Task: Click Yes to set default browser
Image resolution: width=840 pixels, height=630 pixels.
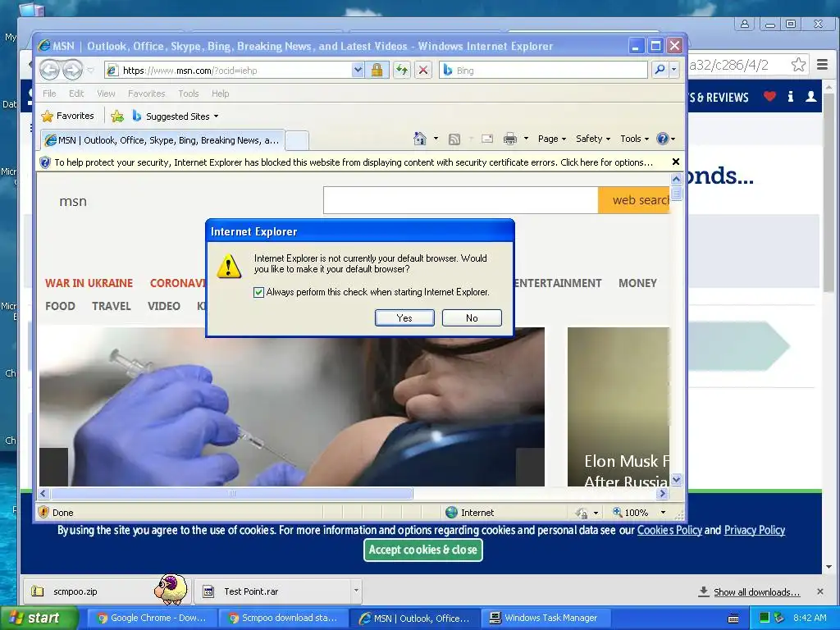Action: pyautogui.click(x=404, y=317)
